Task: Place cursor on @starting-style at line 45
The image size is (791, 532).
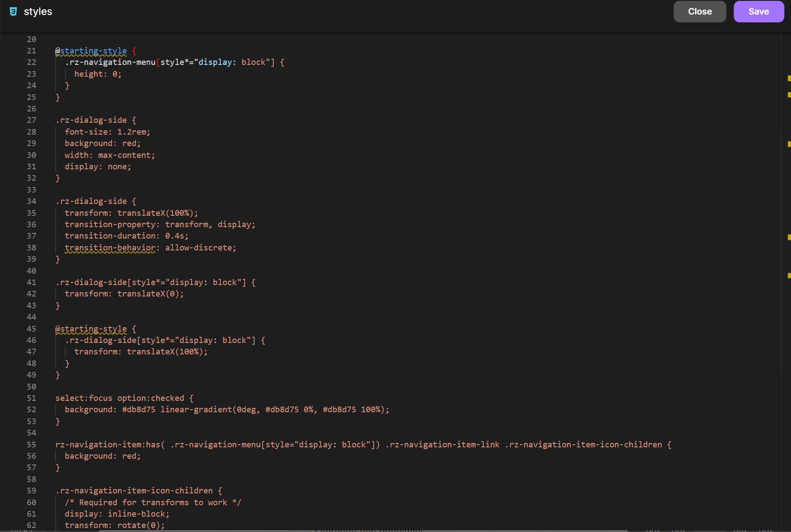Action: (x=91, y=329)
